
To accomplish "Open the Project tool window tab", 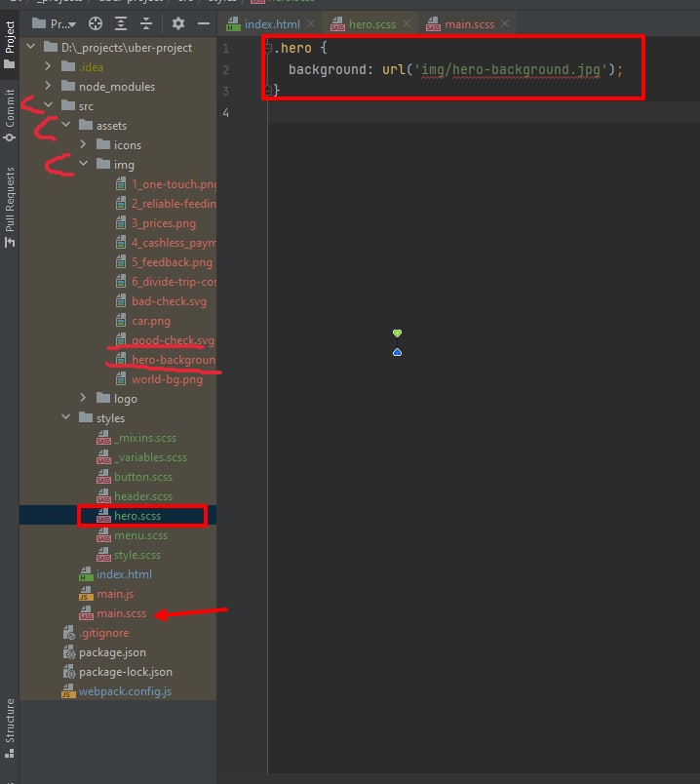I will 10,44.
